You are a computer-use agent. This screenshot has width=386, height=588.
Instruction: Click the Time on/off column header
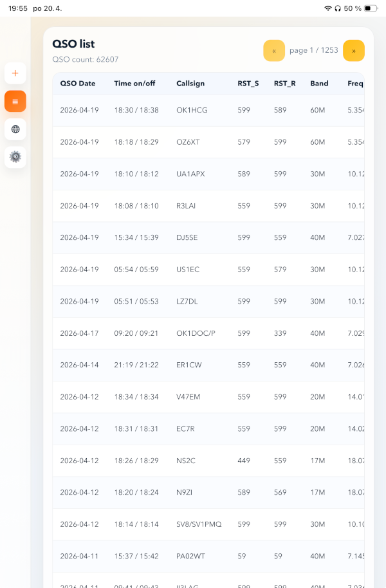tap(134, 84)
